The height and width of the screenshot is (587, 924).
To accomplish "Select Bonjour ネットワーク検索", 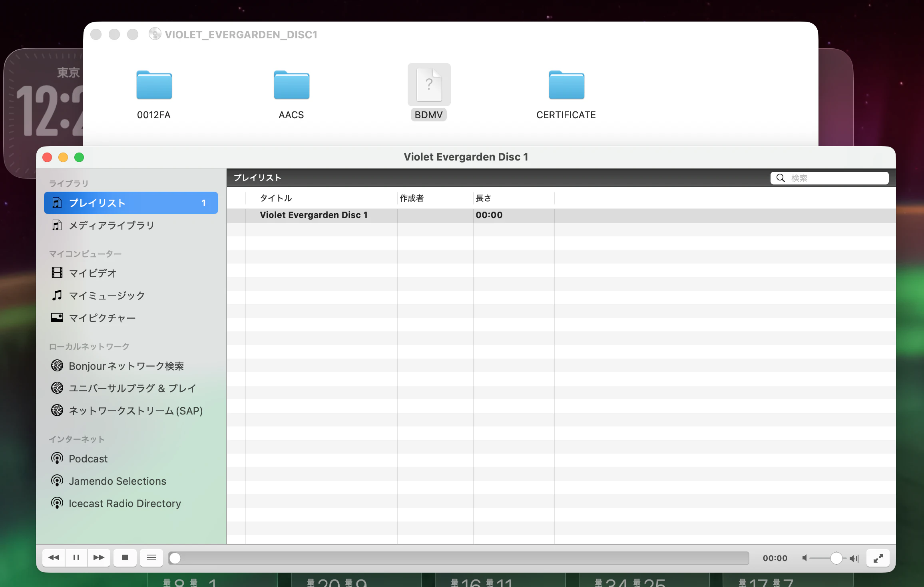I will (131, 366).
